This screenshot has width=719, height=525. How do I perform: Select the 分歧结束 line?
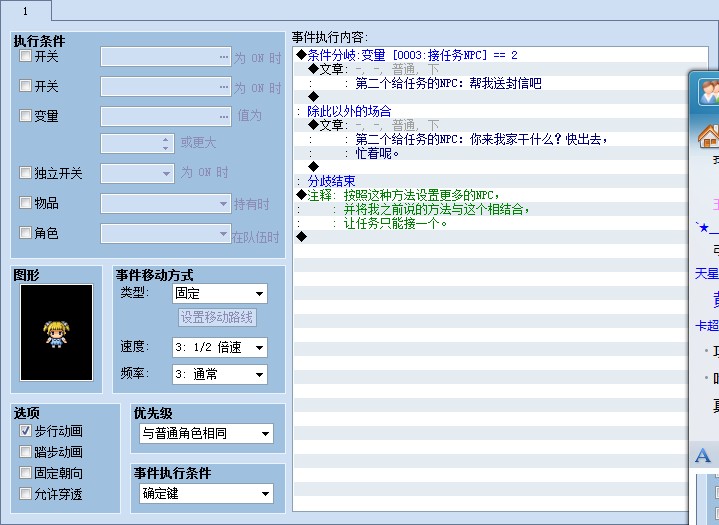(x=331, y=181)
